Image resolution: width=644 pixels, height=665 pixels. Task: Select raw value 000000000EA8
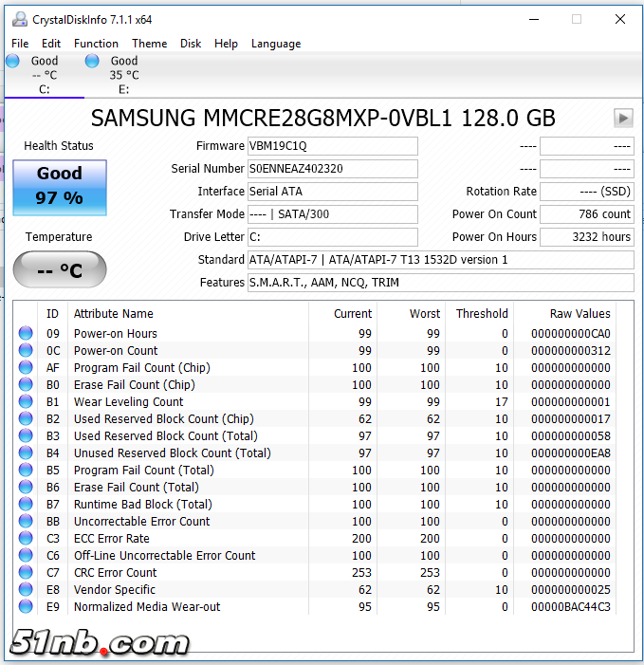click(x=571, y=453)
